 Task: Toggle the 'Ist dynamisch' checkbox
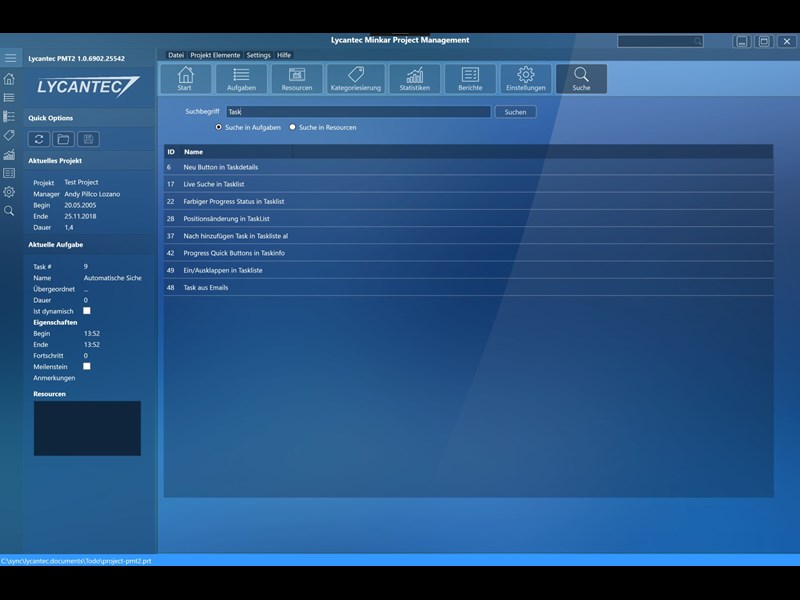[x=87, y=311]
